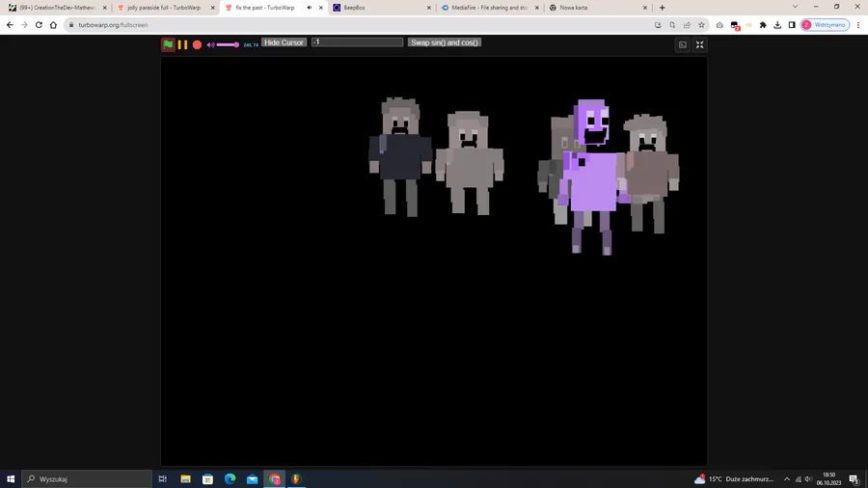Focus the input field showing -1

(357, 42)
